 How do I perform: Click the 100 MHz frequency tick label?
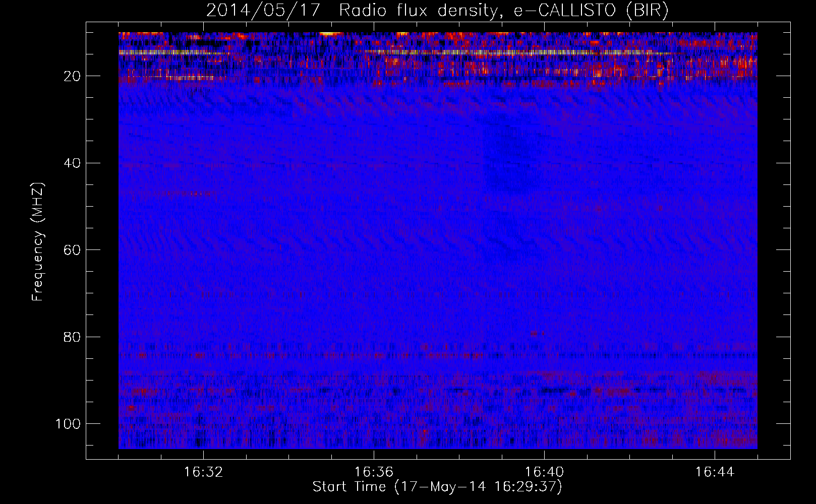point(69,424)
